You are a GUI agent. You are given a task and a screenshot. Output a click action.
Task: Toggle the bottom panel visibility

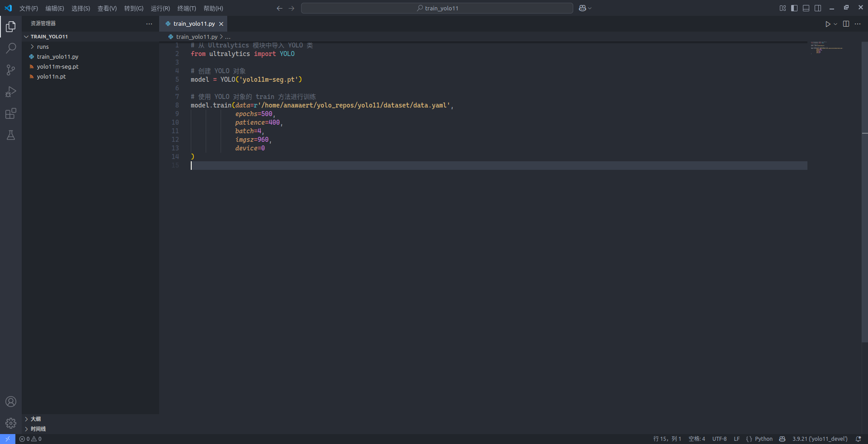806,8
